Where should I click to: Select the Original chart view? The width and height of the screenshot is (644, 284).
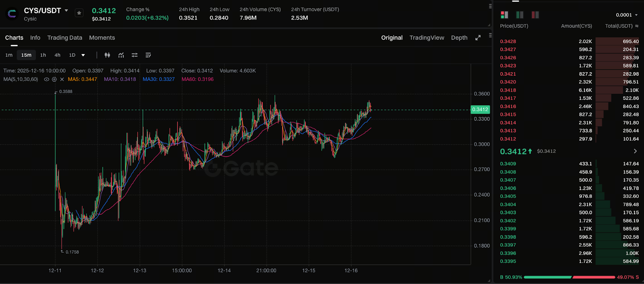point(392,37)
